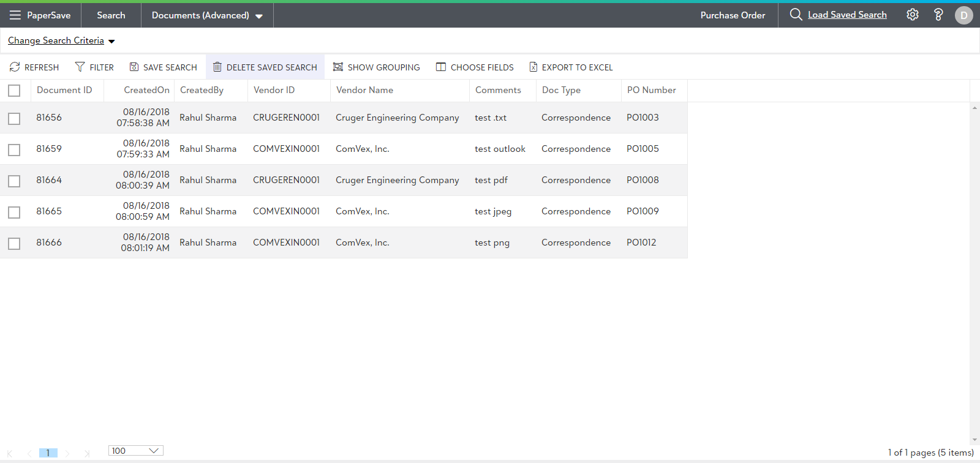Image resolution: width=980 pixels, height=463 pixels.
Task: Sort by the Vendor Name column header
Action: pyautogui.click(x=364, y=90)
